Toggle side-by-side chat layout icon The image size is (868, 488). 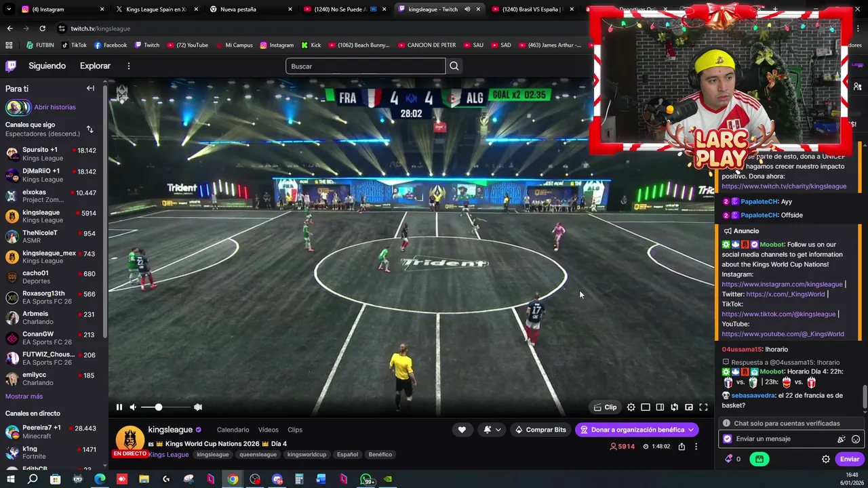660,407
